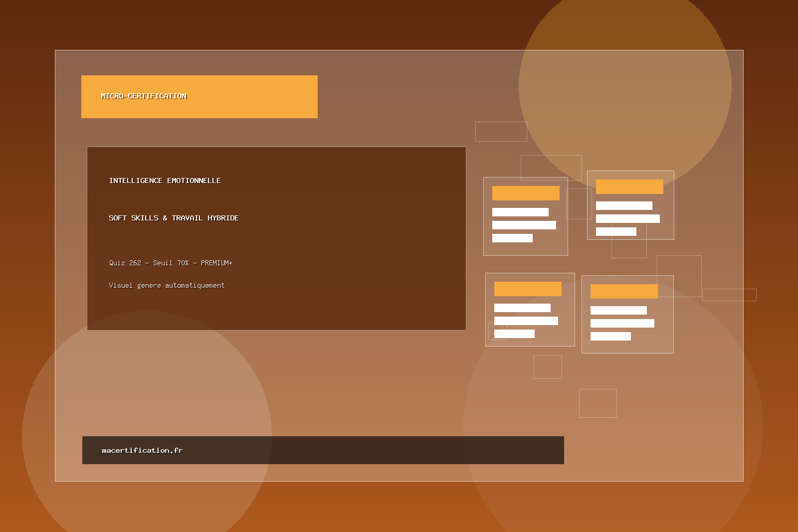Click the SOFT SKILLS & TRAVAIL HYBRIDE subtitle

click(x=174, y=218)
